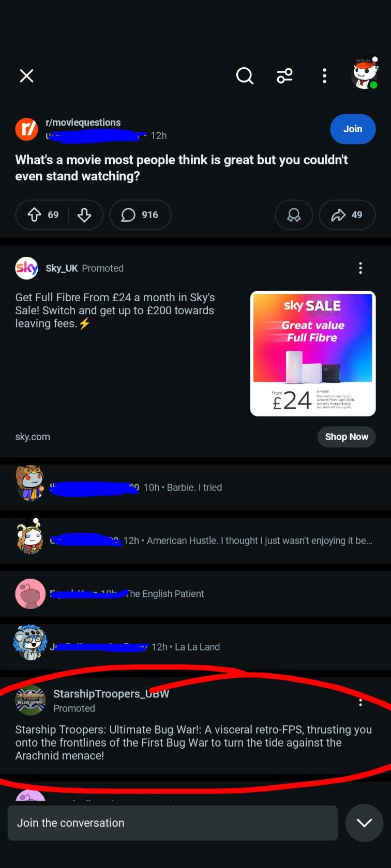Share the post using arrow icon
391x868 pixels.
pos(347,215)
